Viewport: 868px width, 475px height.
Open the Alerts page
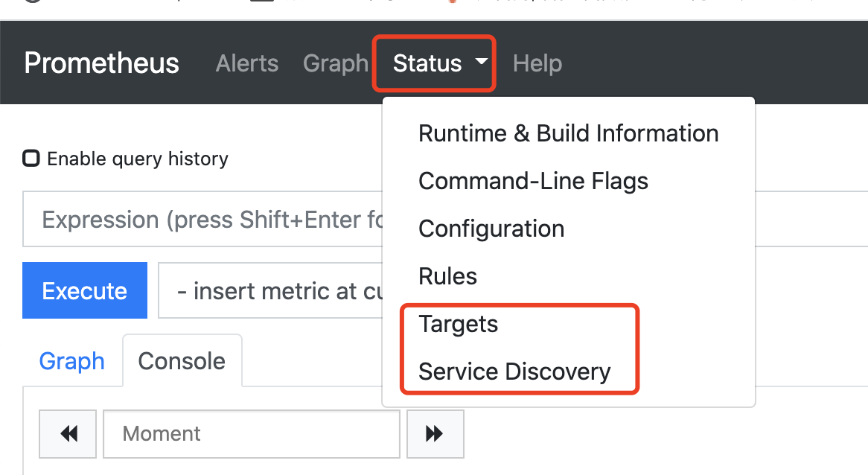(247, 63)
